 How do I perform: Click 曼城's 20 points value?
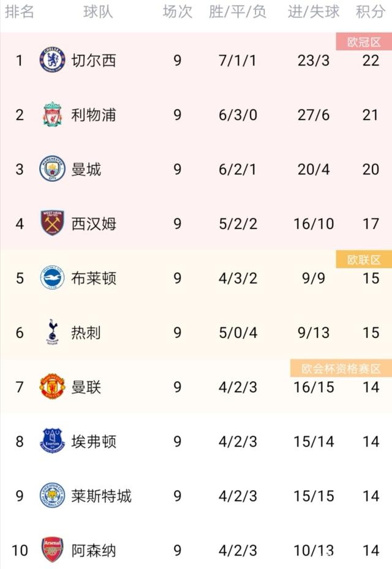371,169
